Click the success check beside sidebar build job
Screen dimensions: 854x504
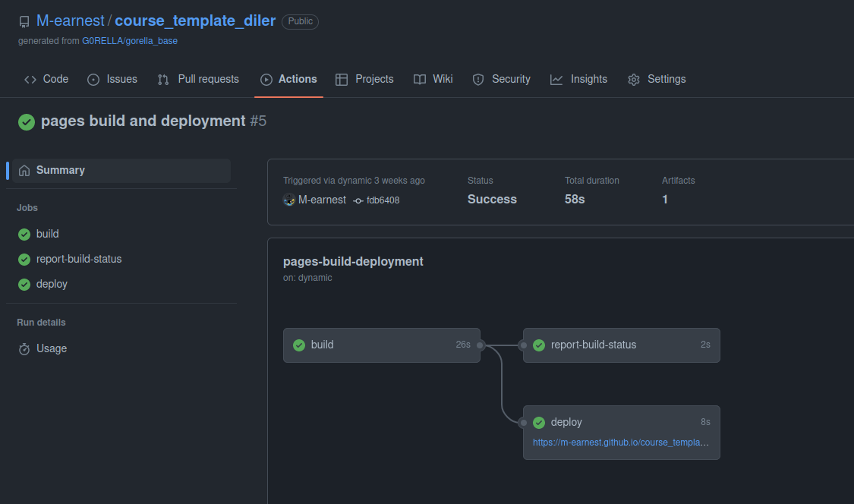(24, 235)
